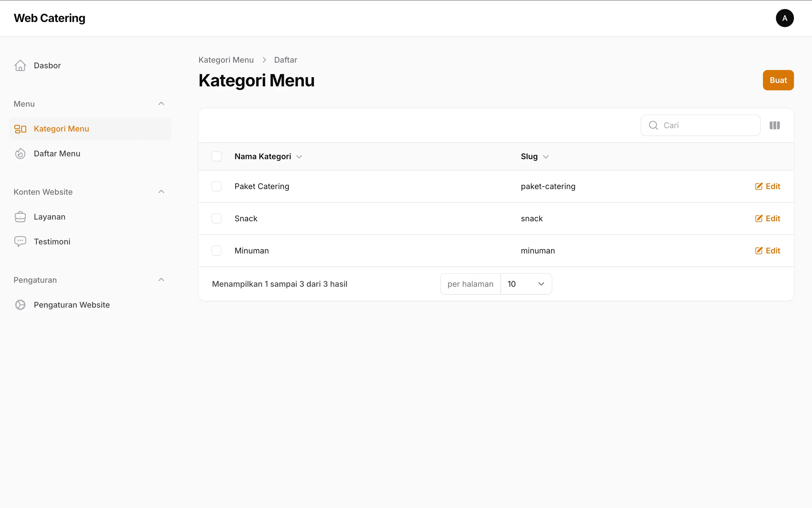The height and width of the screenshot is (508, 812).
Task: Focus the Cari search field
Action: [700, 125]
